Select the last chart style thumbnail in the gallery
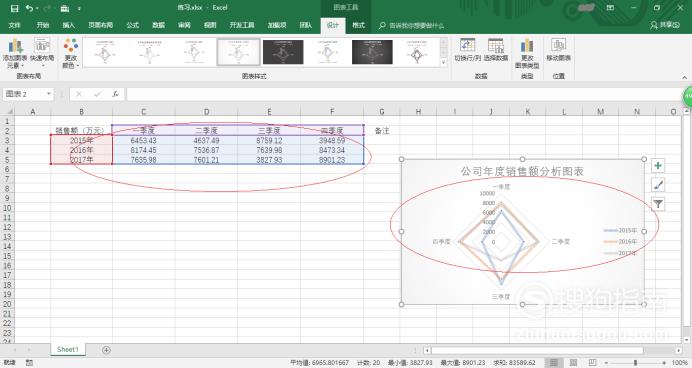Image resolution: width=692 pixels, height=368 pixels. coord(417,52)
